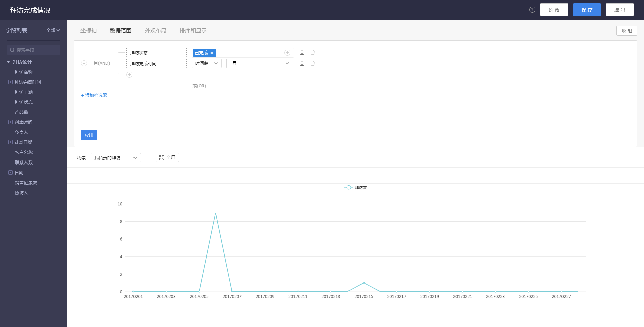
Task: Click the x-axis label 20170227
Action: coord(561,297)
